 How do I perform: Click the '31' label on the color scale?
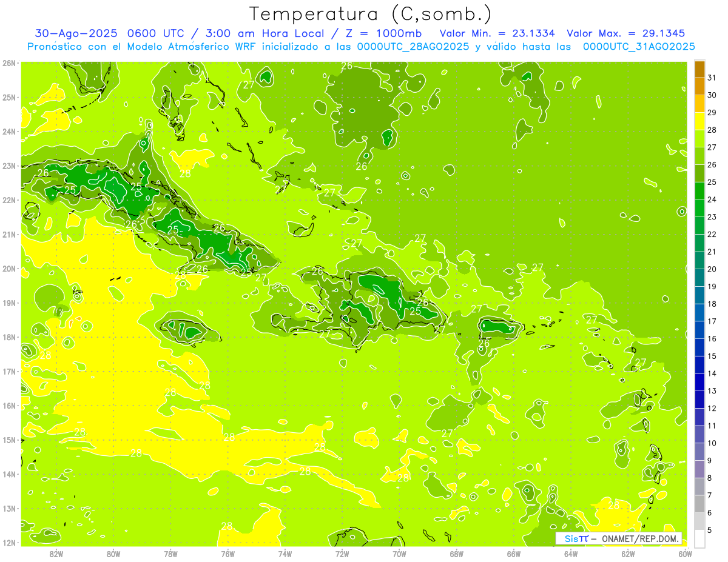point(712,78)
